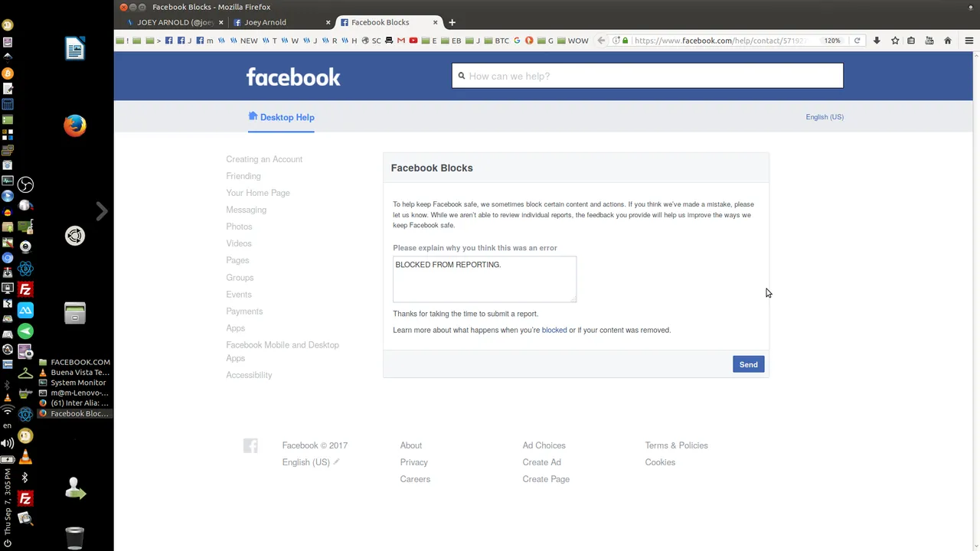Open the gray Facebook icon in footer
Viewport: 980px width, 551px height.
[x=250, y=445]
